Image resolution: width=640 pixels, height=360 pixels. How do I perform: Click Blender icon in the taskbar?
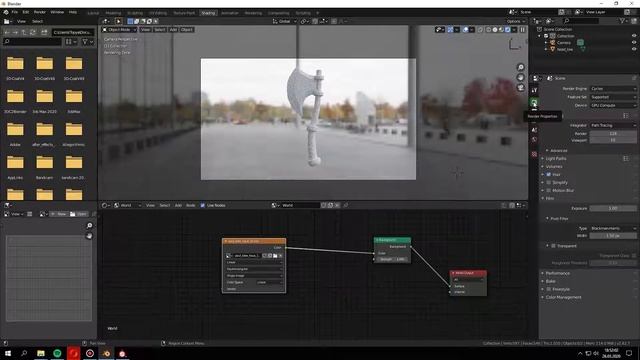106,353
